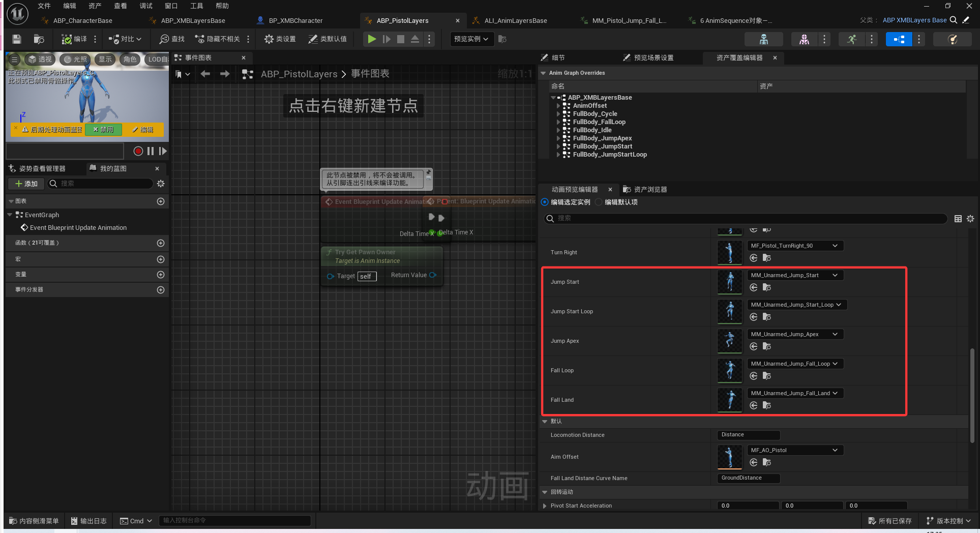
Task: Open the Character (角色) viewport menu
Action: [130, 60]
